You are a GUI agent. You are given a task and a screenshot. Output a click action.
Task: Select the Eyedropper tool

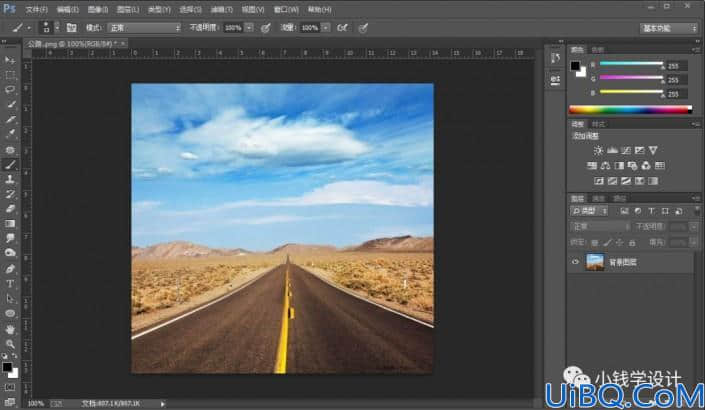(10, 134)
